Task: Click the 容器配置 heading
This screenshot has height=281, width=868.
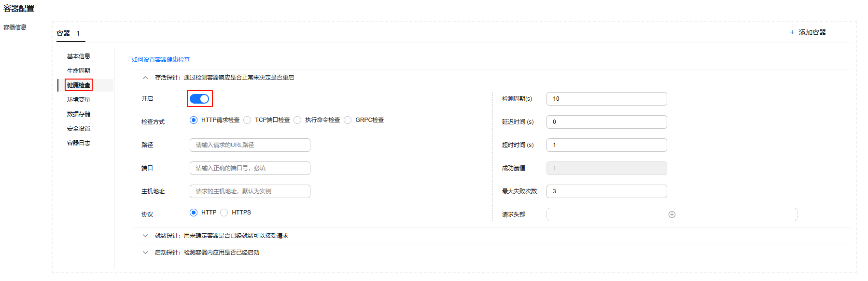Action: click(x=19, y=9)
